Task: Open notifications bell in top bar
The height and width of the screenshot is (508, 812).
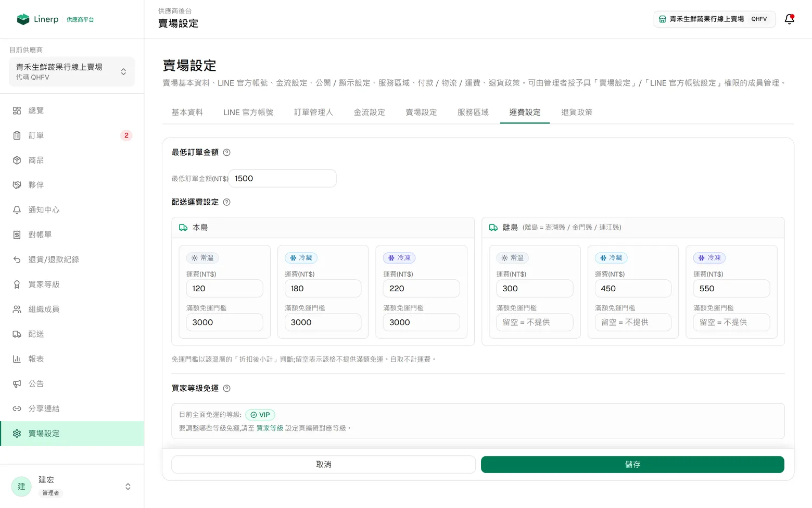Action: 789,19
